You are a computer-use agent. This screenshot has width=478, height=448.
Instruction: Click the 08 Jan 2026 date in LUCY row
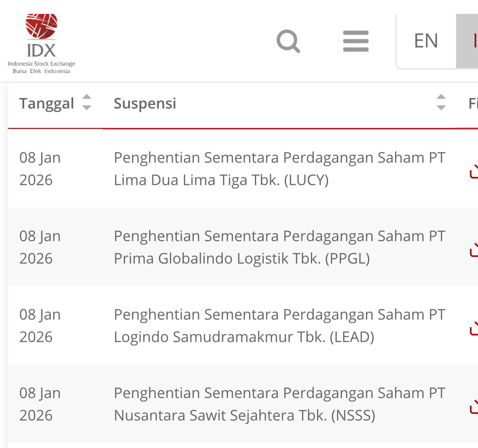[40, 169]
